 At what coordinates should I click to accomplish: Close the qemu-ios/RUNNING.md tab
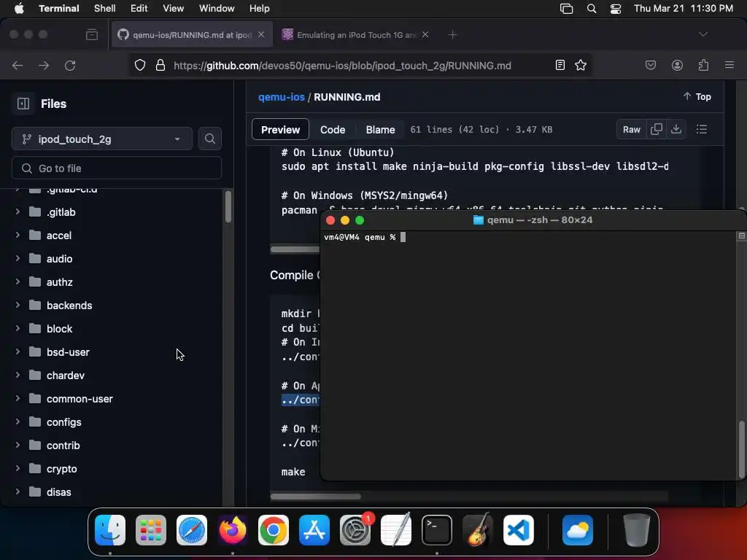click(261, 34)
